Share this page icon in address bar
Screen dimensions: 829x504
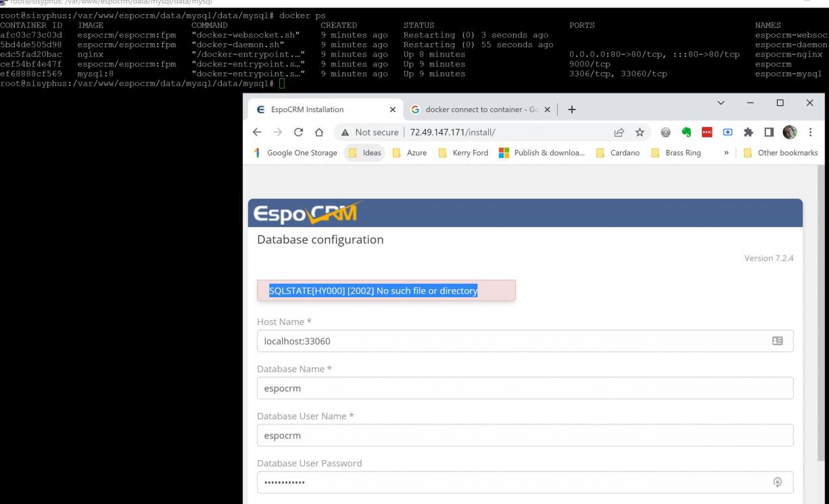click(x=619, y=132)
